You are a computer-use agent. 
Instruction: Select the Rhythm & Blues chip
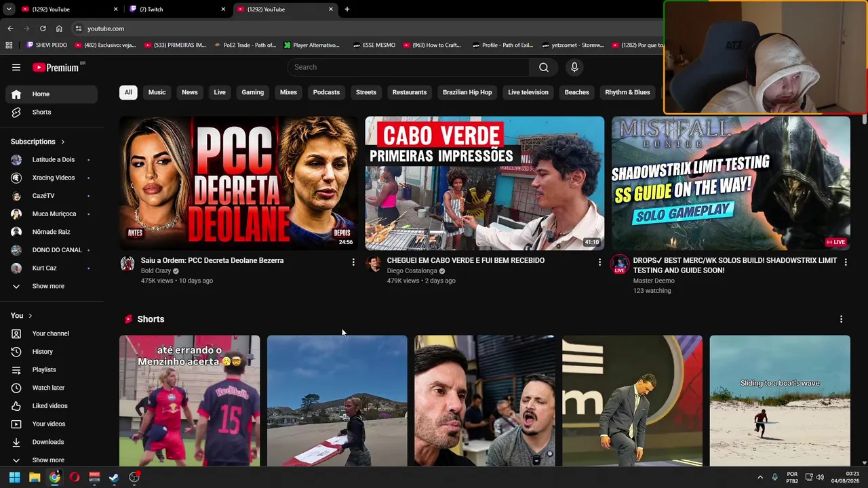point(627,92)
